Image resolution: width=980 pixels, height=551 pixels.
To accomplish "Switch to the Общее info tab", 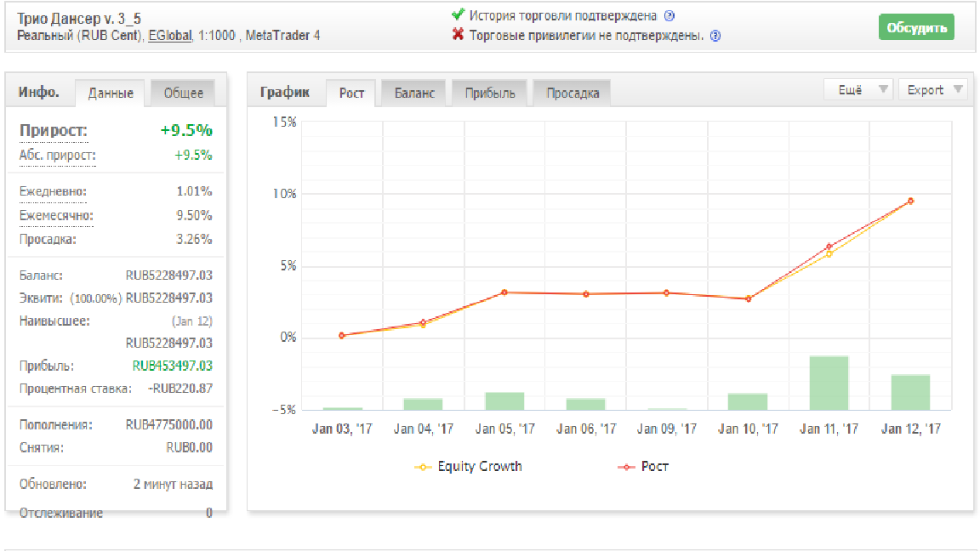I will click(x=183, y=93).
